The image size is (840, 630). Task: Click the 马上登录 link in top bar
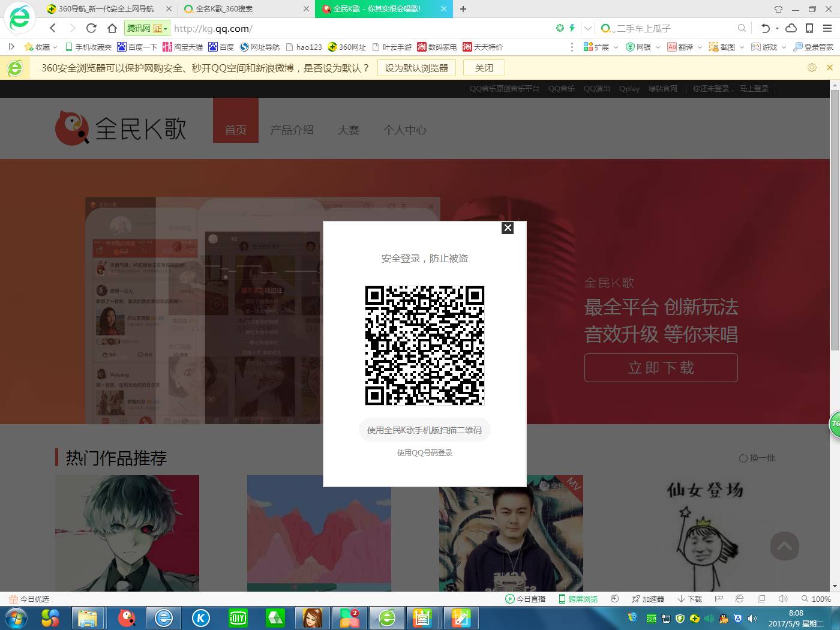(x=754, y=89)
